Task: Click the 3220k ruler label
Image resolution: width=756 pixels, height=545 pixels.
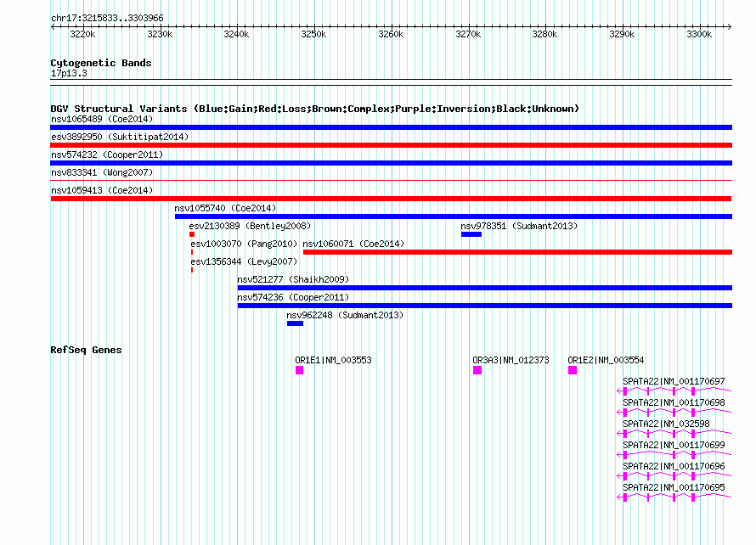Action: pos(82,34)
